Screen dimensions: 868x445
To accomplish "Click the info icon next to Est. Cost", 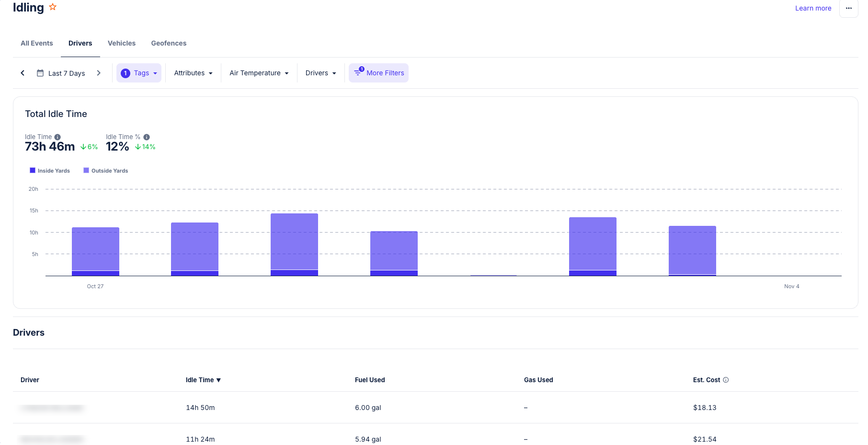I will [726, 380].
